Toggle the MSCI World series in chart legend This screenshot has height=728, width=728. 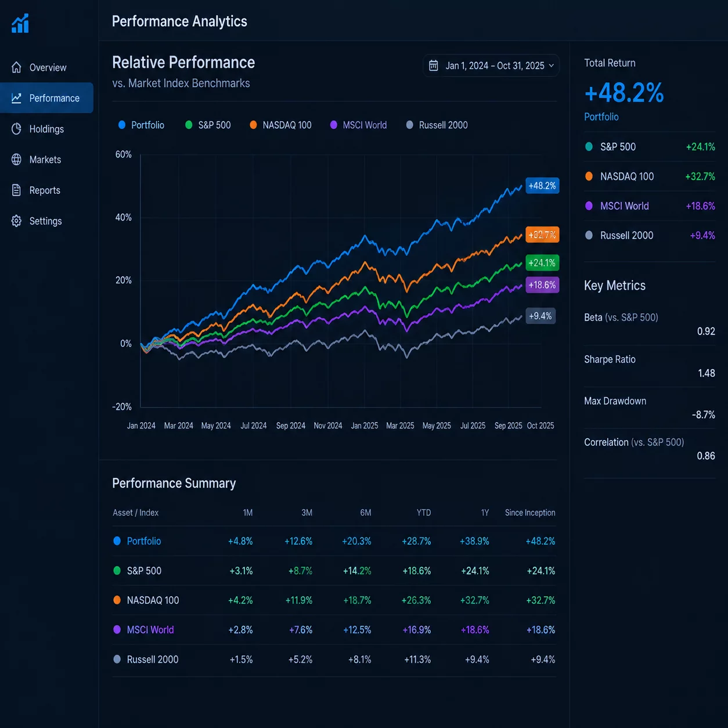coord(358,125)
